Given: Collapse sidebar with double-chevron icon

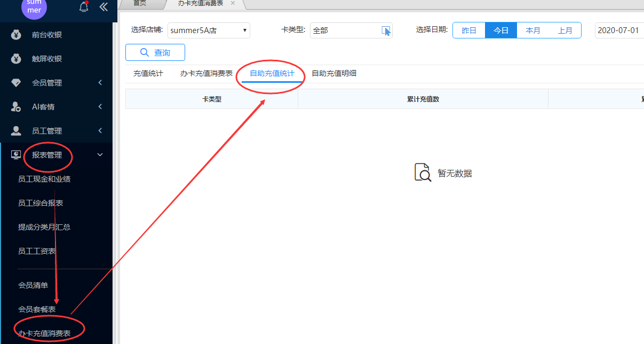Looking at the screenshot, I should [104, 7].
